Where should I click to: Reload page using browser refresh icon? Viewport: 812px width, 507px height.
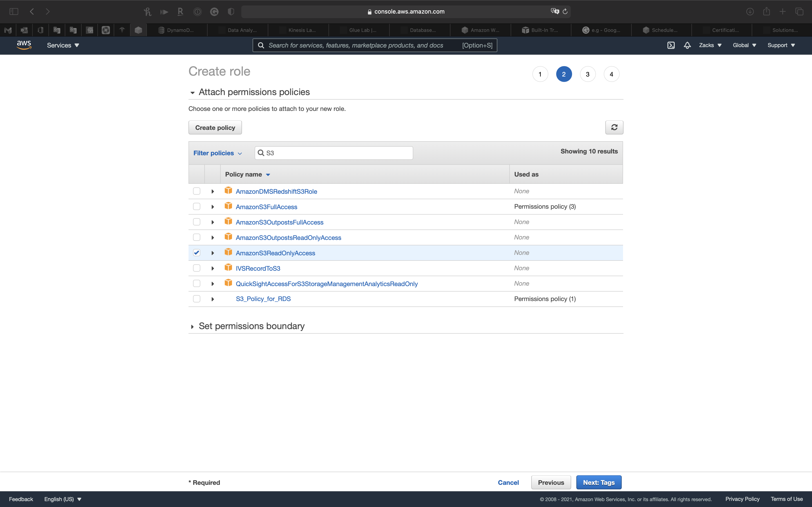click(x=565, y=12)
